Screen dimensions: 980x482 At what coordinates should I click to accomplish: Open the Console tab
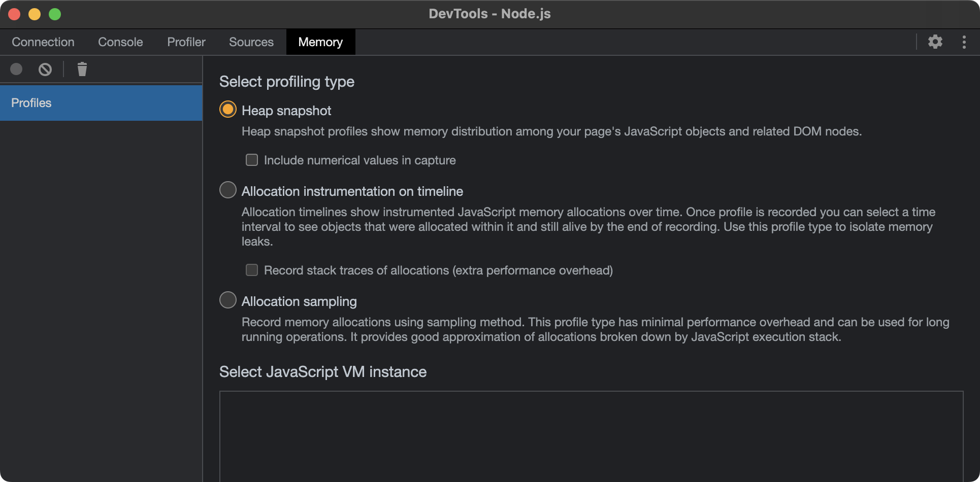click(120, 42)
